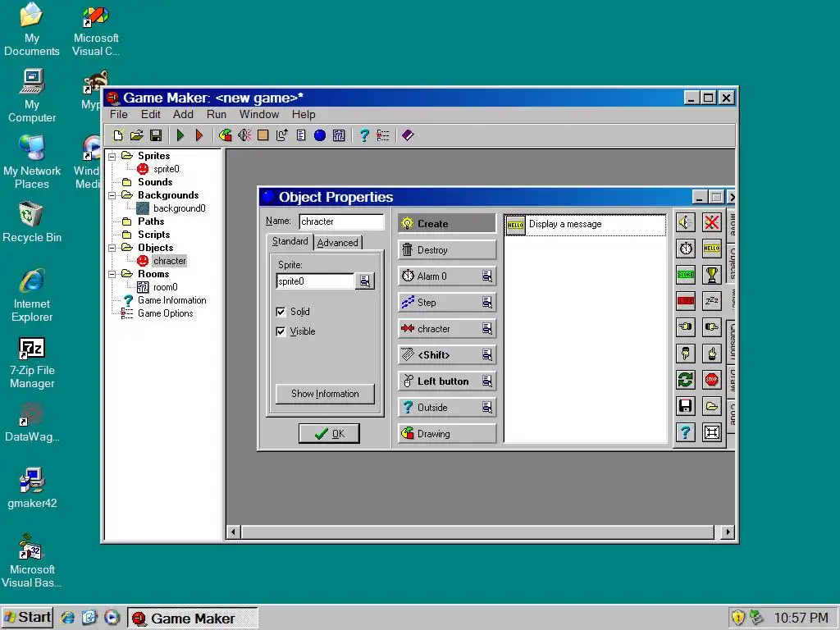Select the chracter collision event button
Image resolution: width=840 pixels, height=630 pixels.
[441, 328]
